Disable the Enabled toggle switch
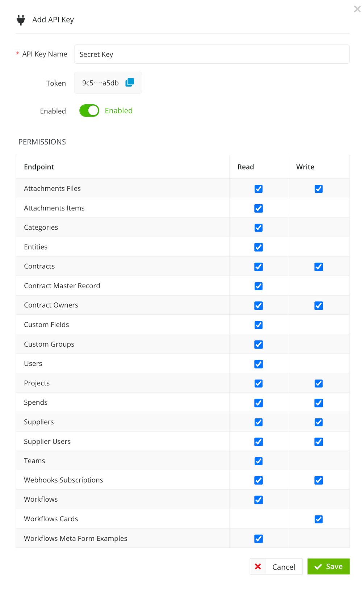This screenshot has height=589, width=364. 89,110
